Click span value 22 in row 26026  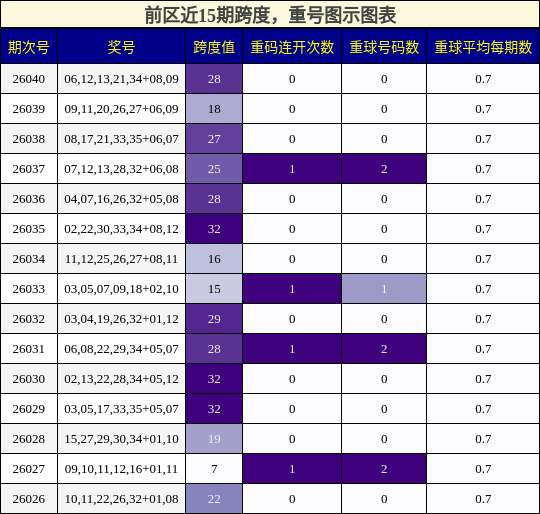pos(214,499)
